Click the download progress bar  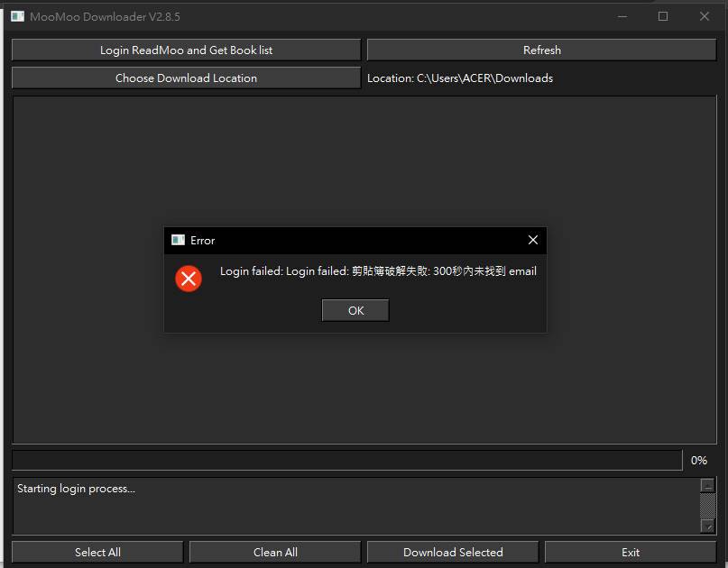[346, 460]
